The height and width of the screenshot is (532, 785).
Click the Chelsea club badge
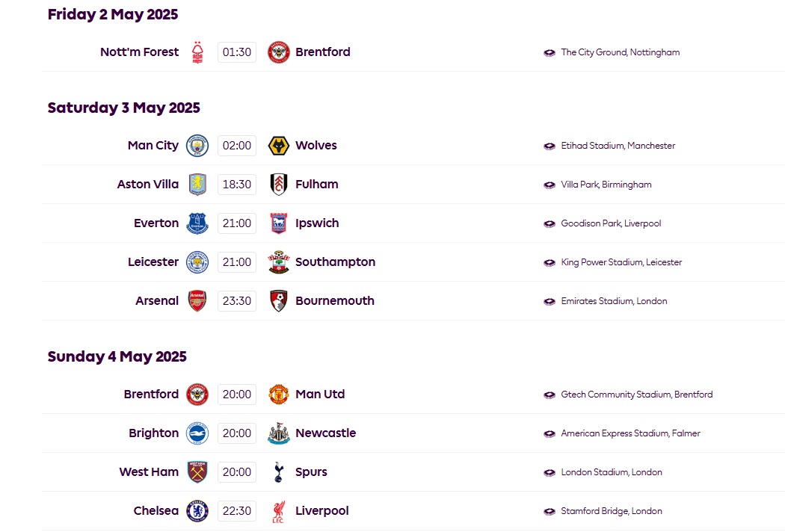(197, 511)
